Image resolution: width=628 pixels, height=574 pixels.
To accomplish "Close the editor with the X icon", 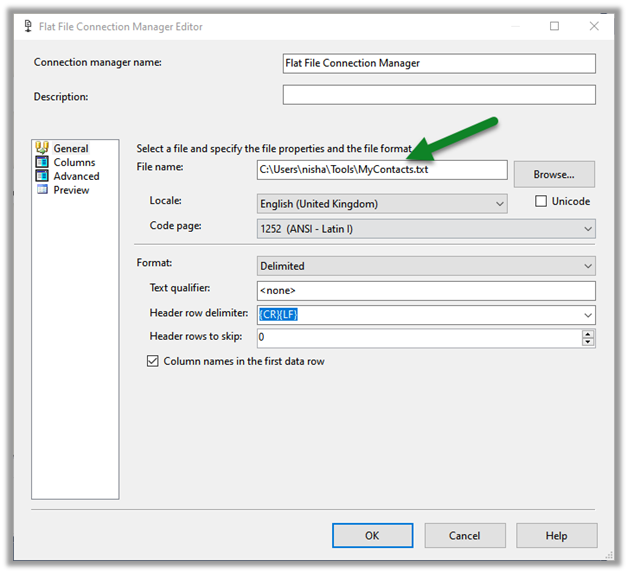I will pos(598,26).
